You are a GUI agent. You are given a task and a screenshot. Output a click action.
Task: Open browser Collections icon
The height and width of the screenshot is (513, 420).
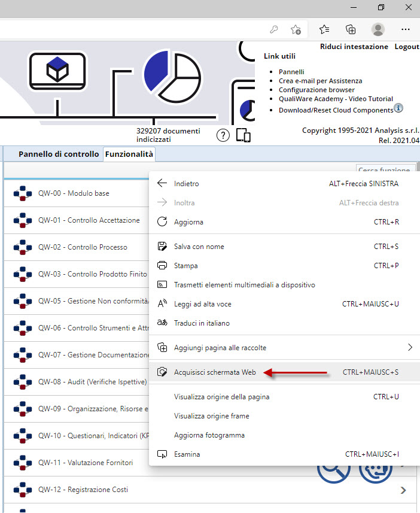351,29
